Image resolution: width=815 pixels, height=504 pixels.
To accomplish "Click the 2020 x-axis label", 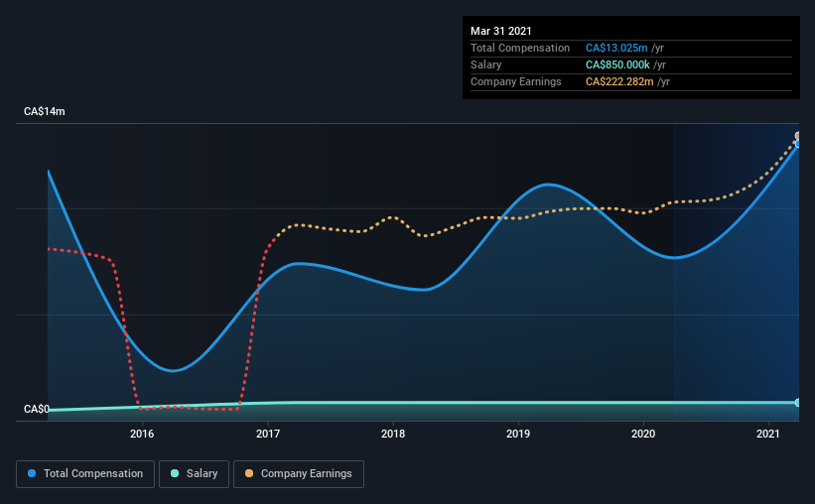I will tap(643, 434).
